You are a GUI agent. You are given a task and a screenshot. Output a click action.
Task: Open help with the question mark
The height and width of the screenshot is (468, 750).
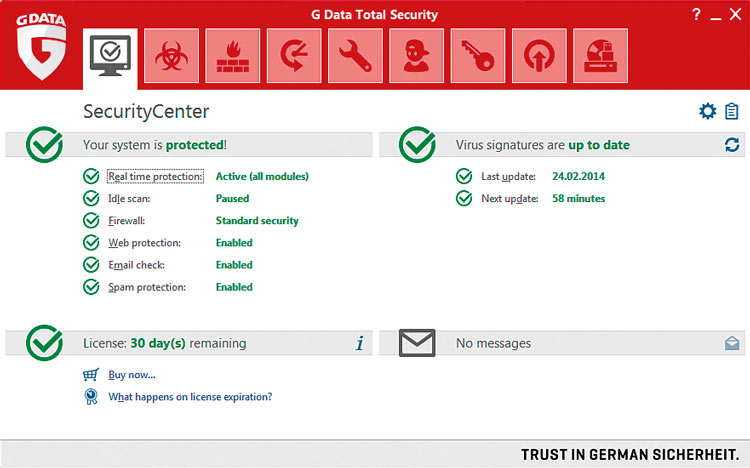[x=696, y=14]
